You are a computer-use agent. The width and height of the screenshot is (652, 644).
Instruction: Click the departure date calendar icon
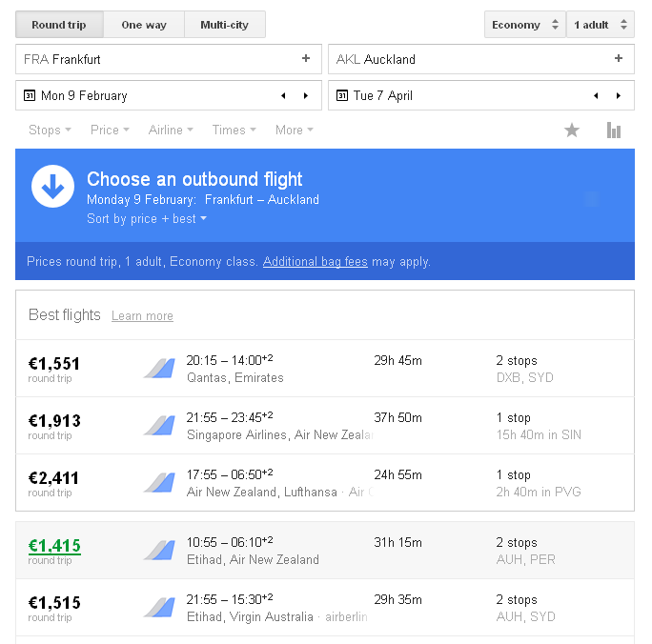click(30, 96)
